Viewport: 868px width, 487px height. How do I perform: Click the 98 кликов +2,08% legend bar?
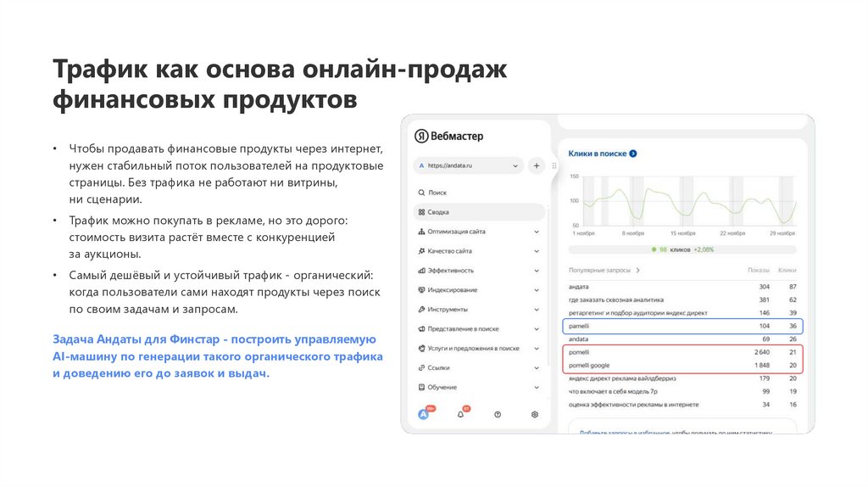[682, 250]
